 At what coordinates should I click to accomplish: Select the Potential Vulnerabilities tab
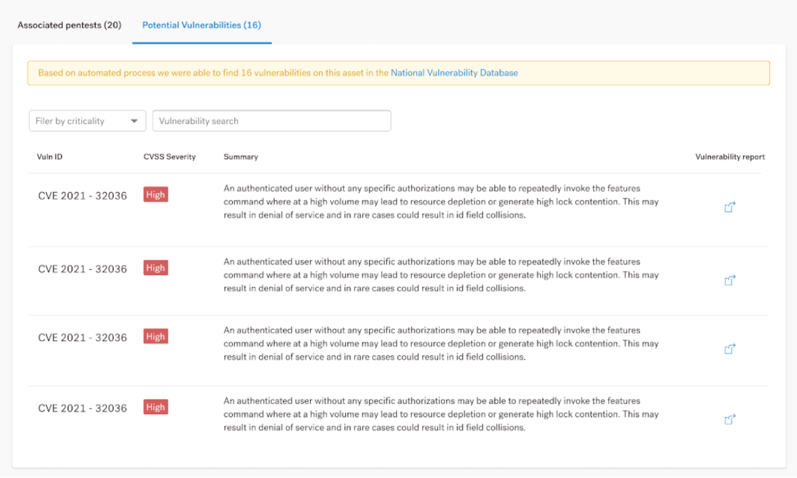pyautogui.click(x=202, y=25)
